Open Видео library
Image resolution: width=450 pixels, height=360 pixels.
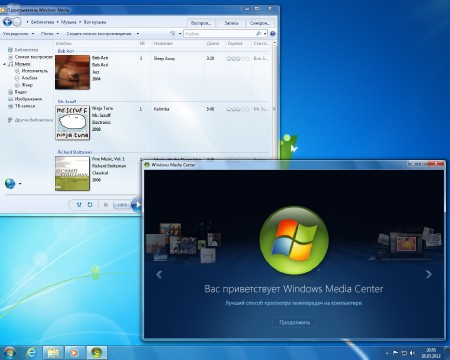pyautogui.click(x=21, y=92)
